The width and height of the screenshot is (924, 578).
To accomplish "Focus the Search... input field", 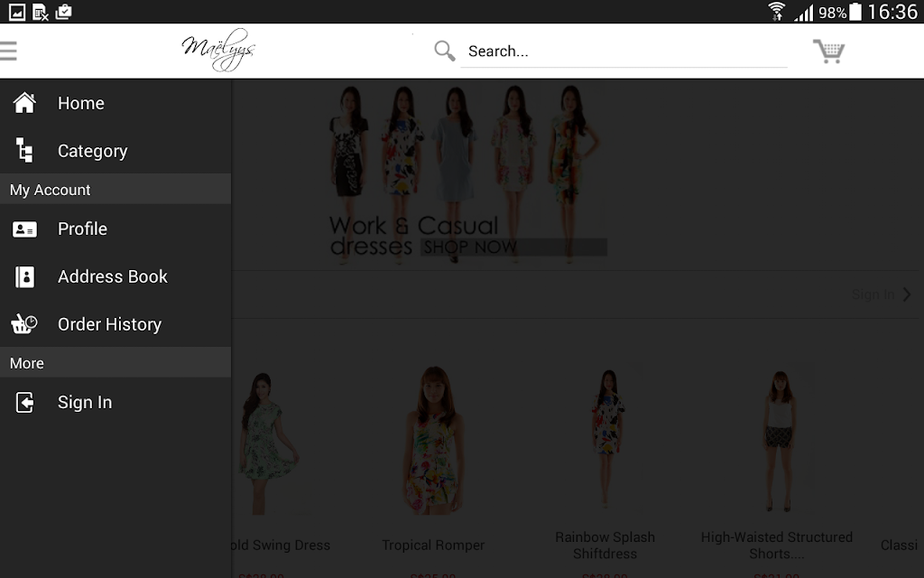I will [624, 51].
